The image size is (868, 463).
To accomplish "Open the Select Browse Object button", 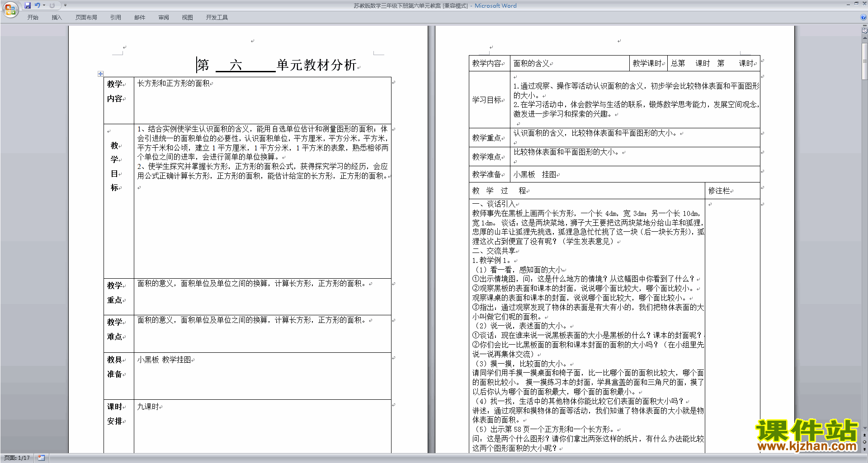I will pyautogui.click(x=864, y=442).
